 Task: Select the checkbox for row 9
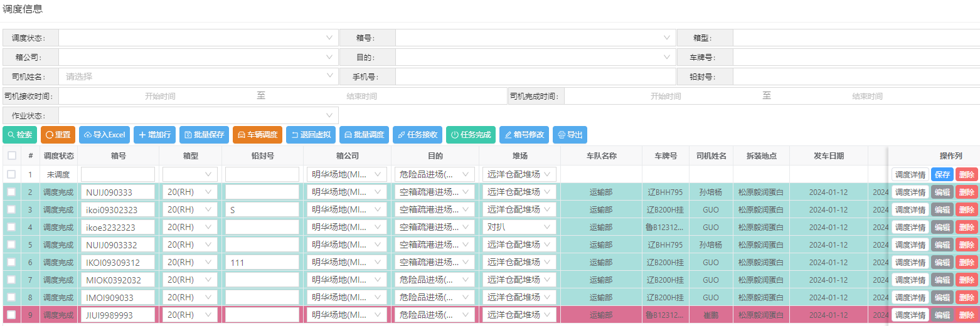tap(12, 315)
